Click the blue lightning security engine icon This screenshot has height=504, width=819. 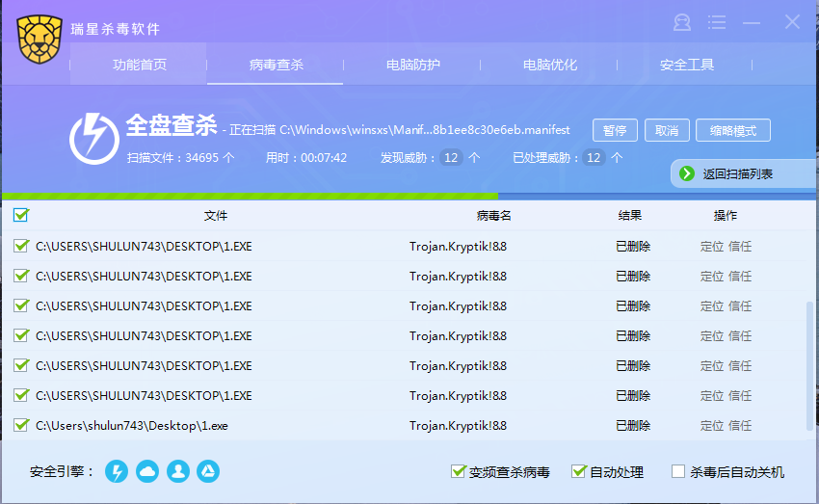coord(117,471)
